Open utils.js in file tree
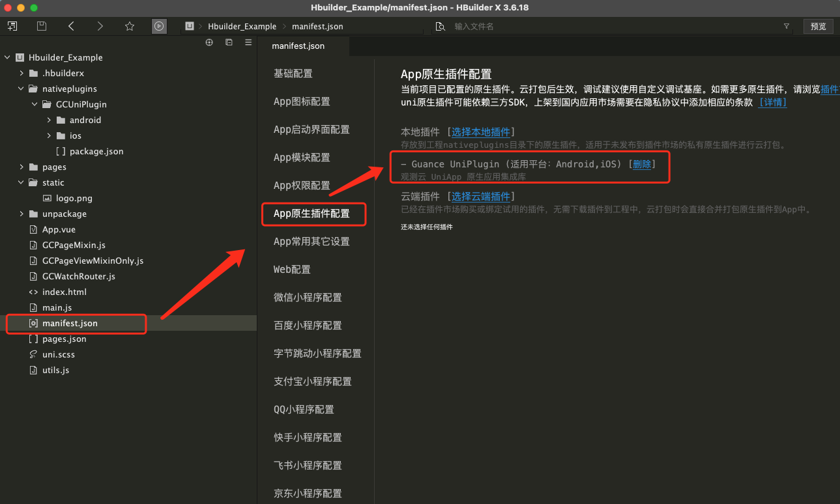Viewport: 840px width, 504px height. 55,370
